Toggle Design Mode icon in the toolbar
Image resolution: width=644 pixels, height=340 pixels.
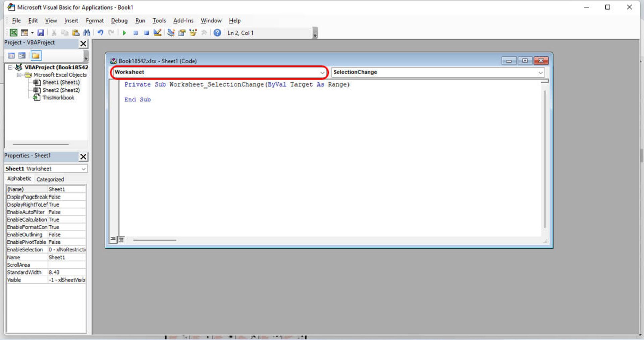tap(157, 33)
